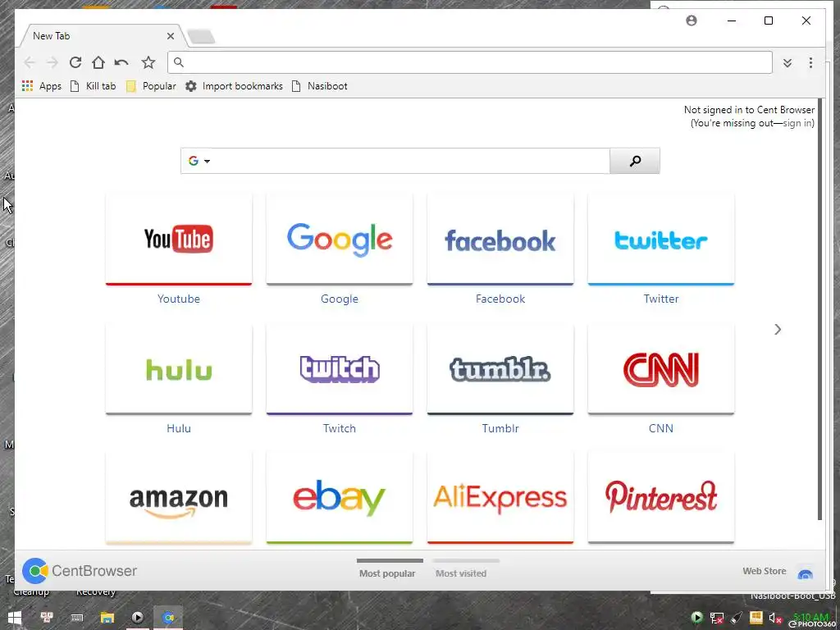Open the Apps bookmark shortcut
840x630 pixels.
click(x=42, y=86)
